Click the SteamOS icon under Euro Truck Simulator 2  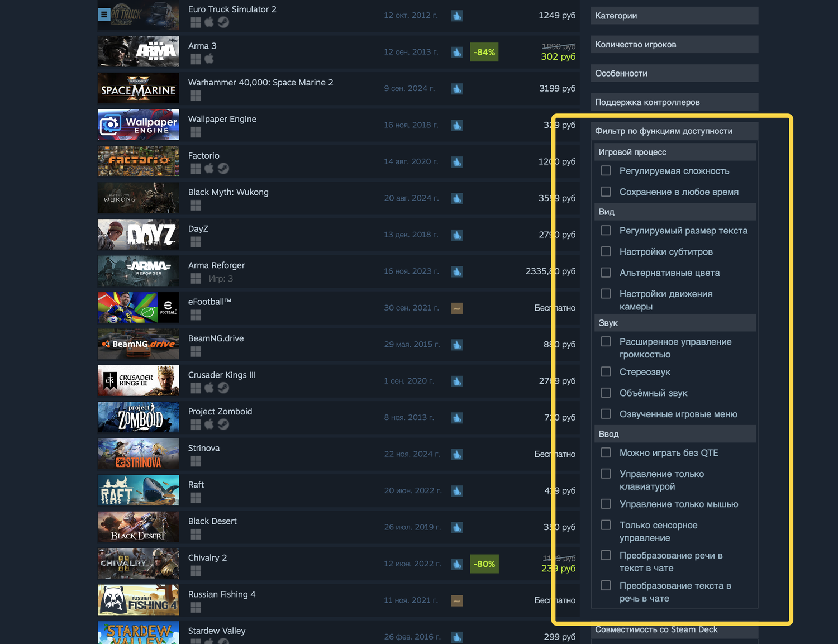click(x=223, y=22)
